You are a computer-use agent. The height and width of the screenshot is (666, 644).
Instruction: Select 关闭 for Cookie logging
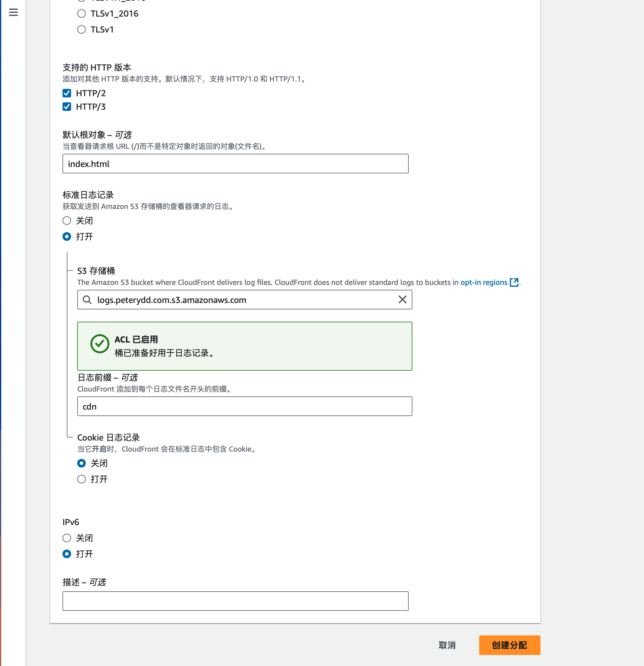[x=81, y=463]
